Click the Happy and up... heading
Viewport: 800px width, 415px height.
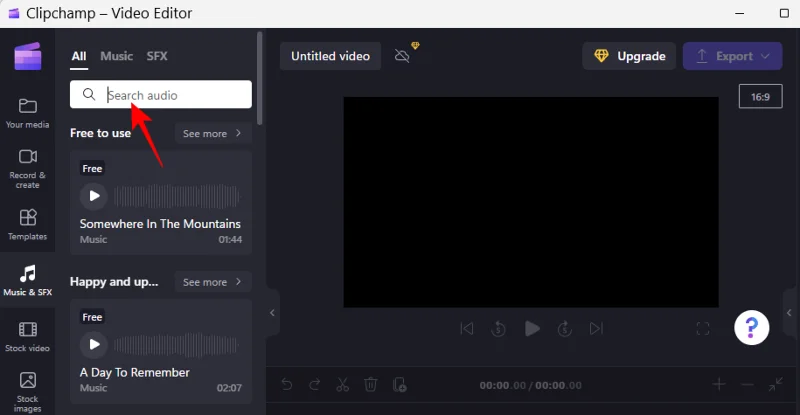coord(114,282)
